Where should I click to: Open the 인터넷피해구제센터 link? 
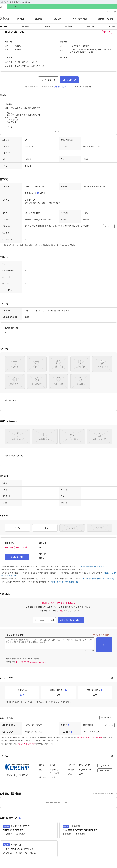pos(31,662)
